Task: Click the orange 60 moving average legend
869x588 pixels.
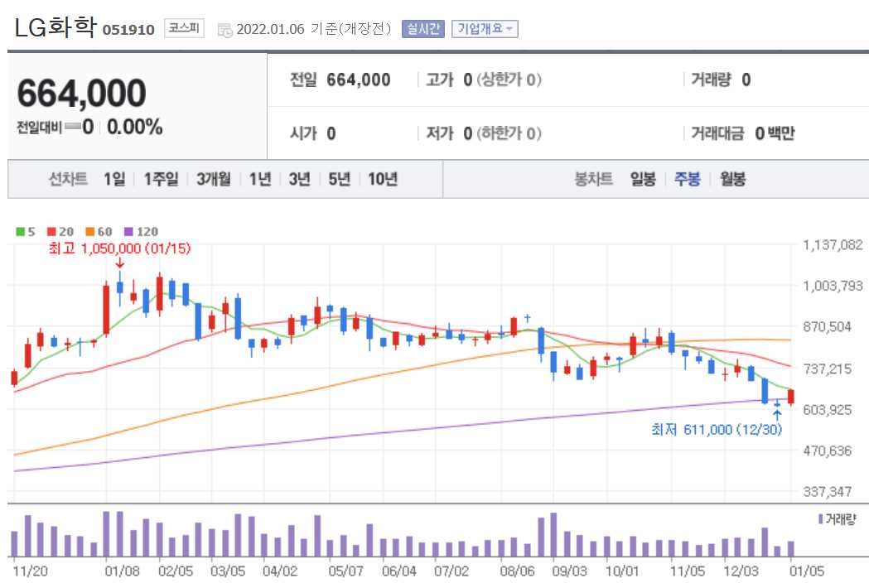Action: 99,232
